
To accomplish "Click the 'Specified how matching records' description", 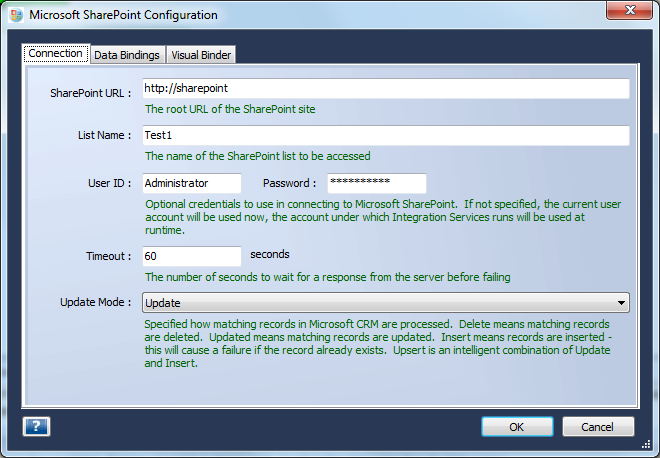I will pyautogui.click(x=378, y=344).
